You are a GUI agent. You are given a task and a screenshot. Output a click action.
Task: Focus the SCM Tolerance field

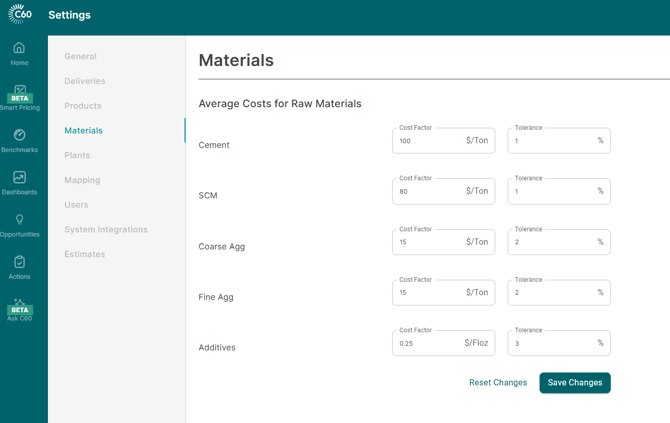pos(550,191)
